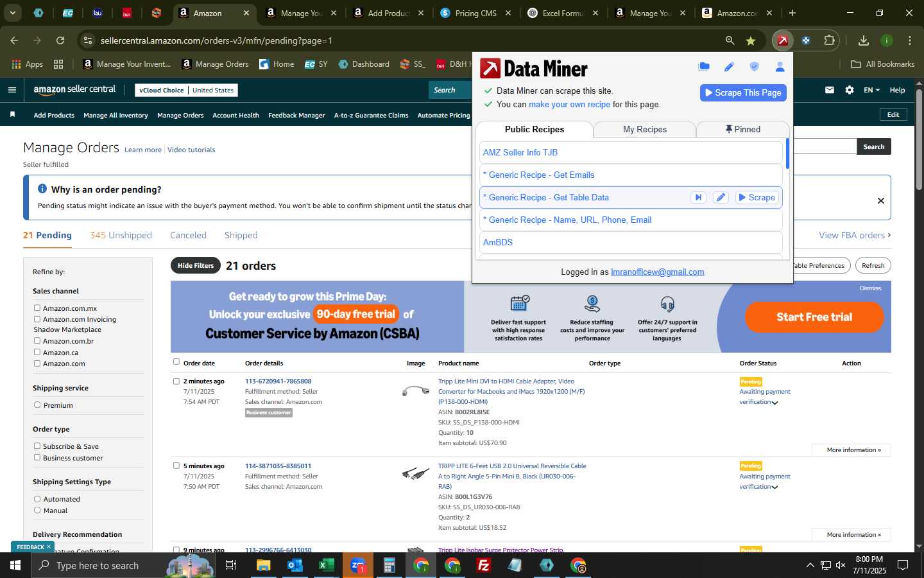Open the Data Miner user account icon
The height and width of the screenshot is (578, 924).
tap(780, 67)
